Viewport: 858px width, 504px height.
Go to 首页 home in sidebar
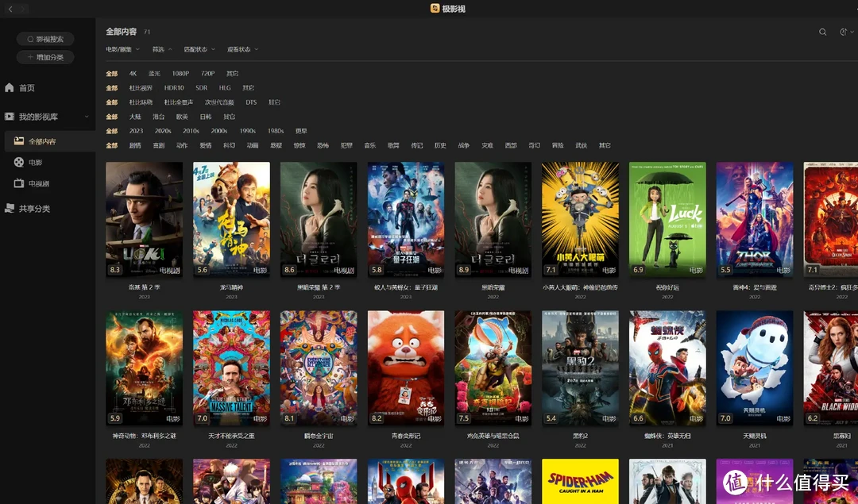coord(26,88)
